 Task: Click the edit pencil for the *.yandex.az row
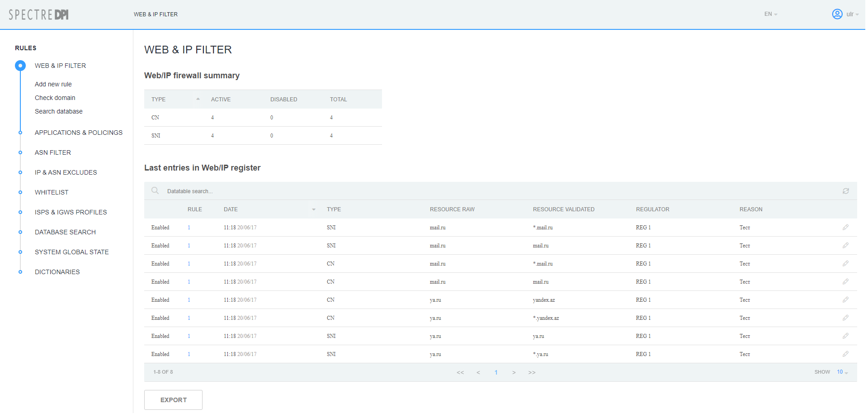pos(845,318)
